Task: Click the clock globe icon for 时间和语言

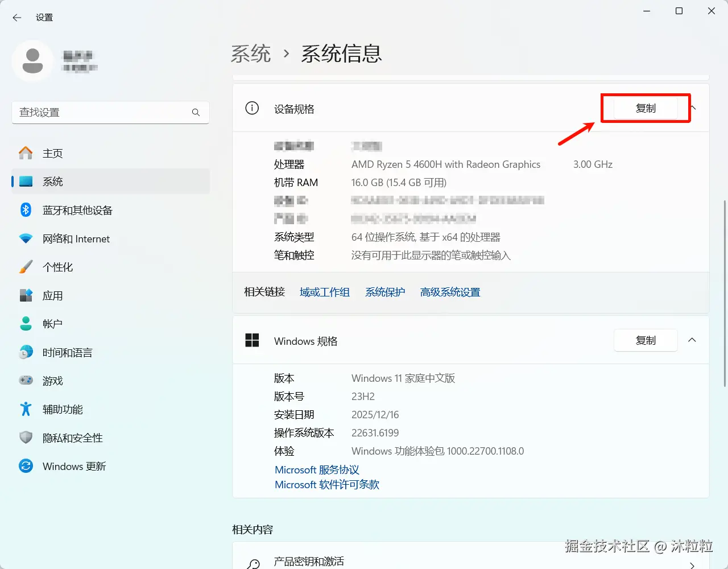Action: click(26, 352)
